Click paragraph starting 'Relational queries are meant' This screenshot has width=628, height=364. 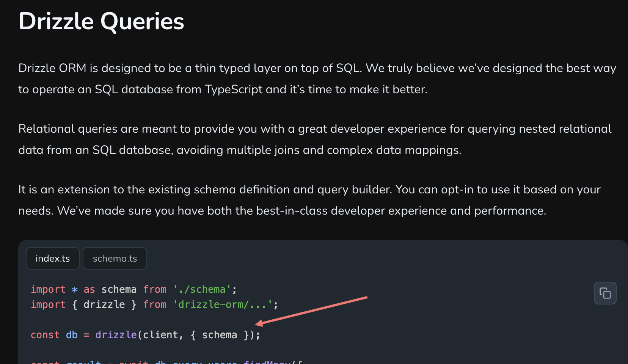pos(315,139)
